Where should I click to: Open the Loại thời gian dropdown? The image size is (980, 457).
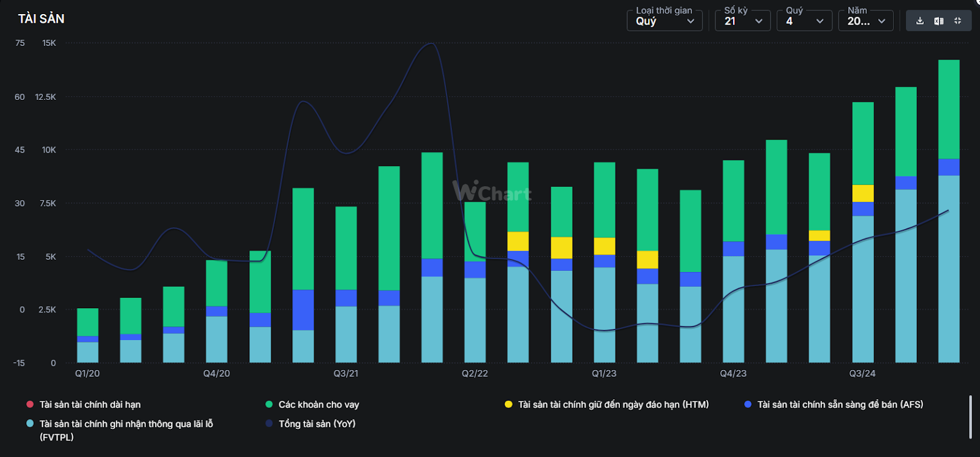click(x=664, y=21)
